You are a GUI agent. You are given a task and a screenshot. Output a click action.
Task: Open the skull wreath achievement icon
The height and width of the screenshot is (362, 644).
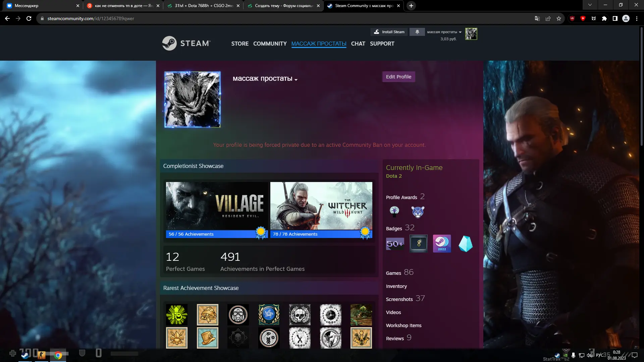pos(300,315)
